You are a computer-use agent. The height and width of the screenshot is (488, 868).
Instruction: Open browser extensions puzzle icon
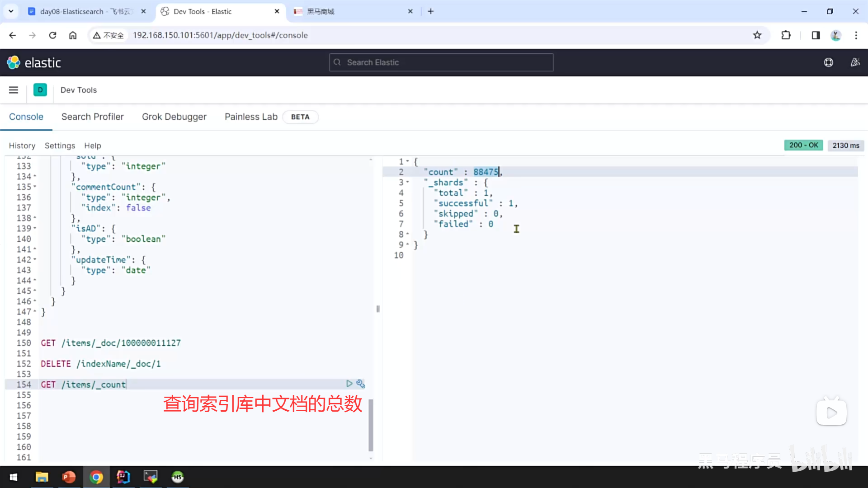click(x=786, y=35)
